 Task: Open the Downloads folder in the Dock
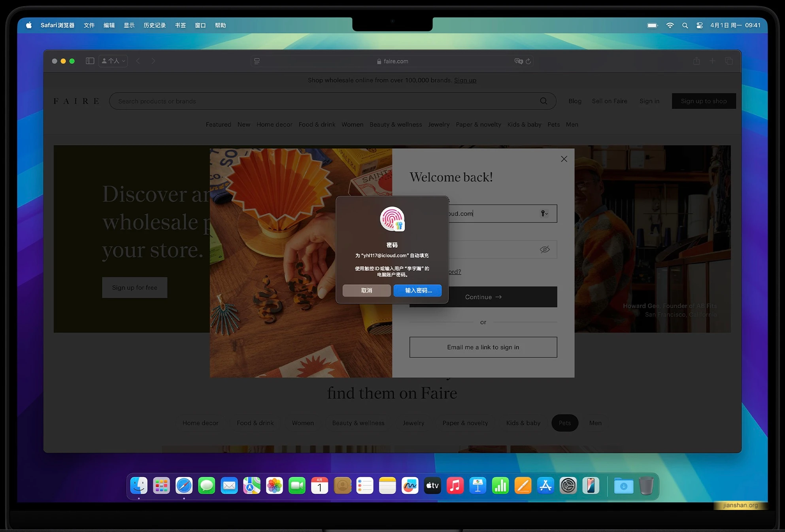coord(624,486)
